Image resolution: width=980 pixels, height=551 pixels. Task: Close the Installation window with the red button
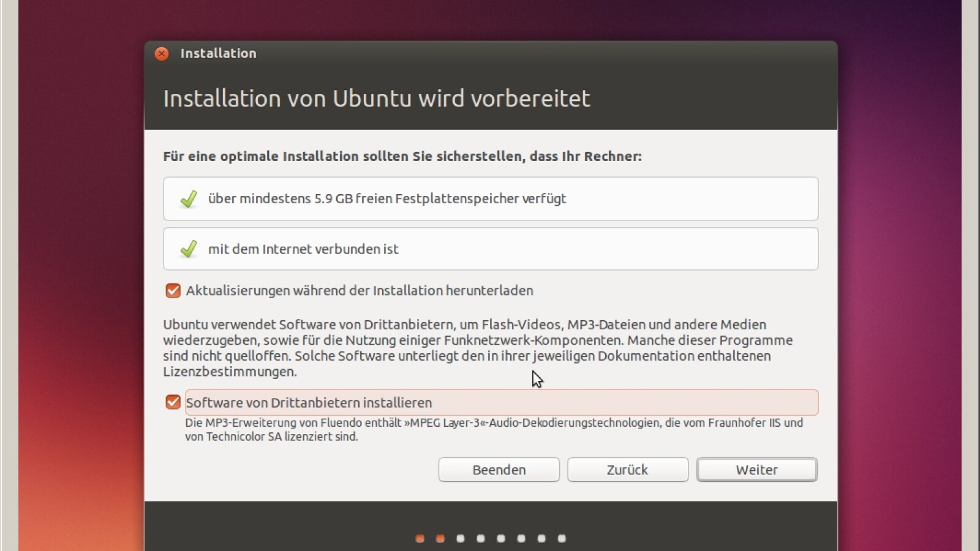click(162, 54)
